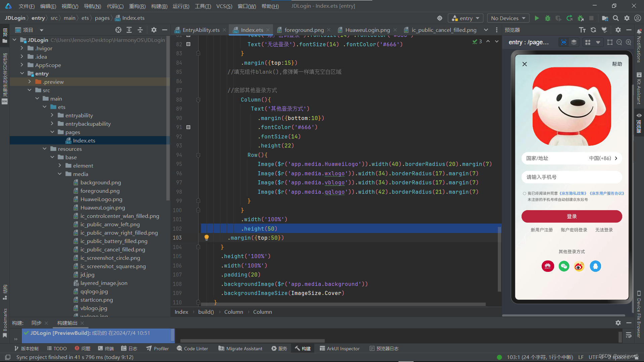
Task: Zoom in on the preview
Action: pos(629,42)
